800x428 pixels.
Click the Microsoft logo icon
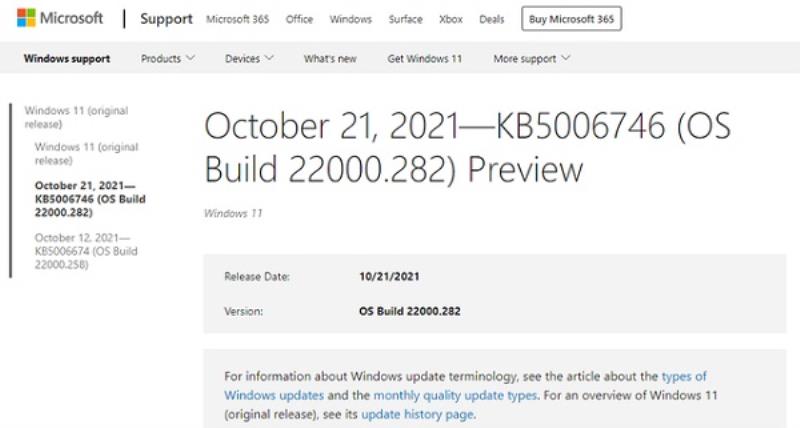(27, 18)
